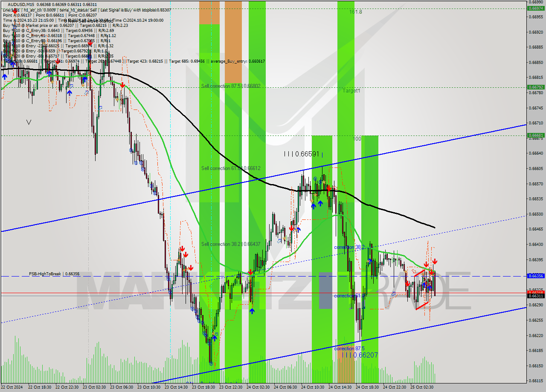Screen dimensions: 546x392
Task: Click time axis label '23 Oct 18:30'
Action: pos(204,387)
